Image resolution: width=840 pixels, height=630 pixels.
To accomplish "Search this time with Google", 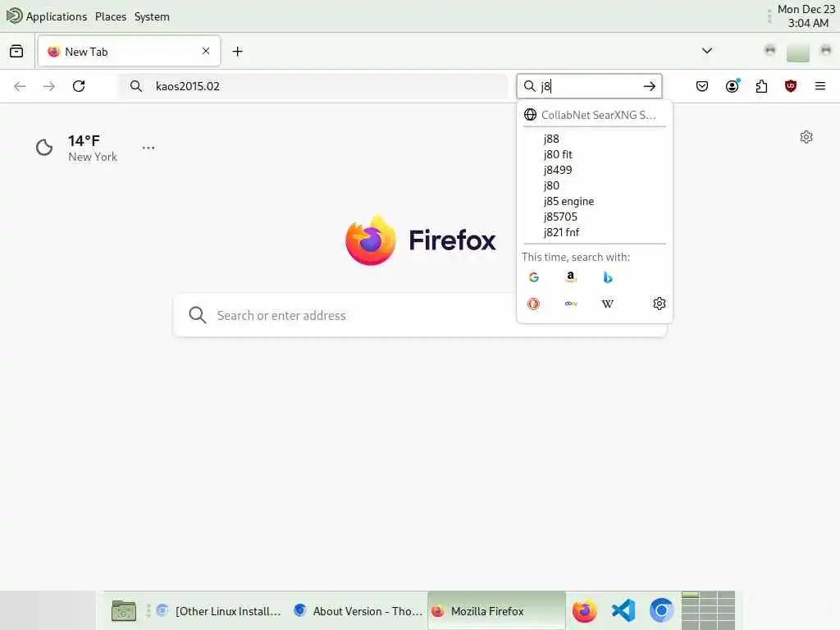I will (x=533, y=277).
